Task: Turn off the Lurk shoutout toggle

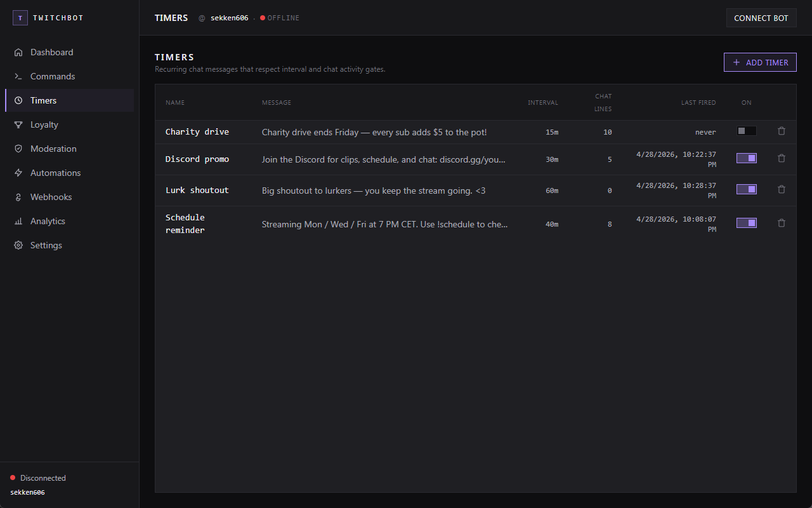Action: (747, 189)
